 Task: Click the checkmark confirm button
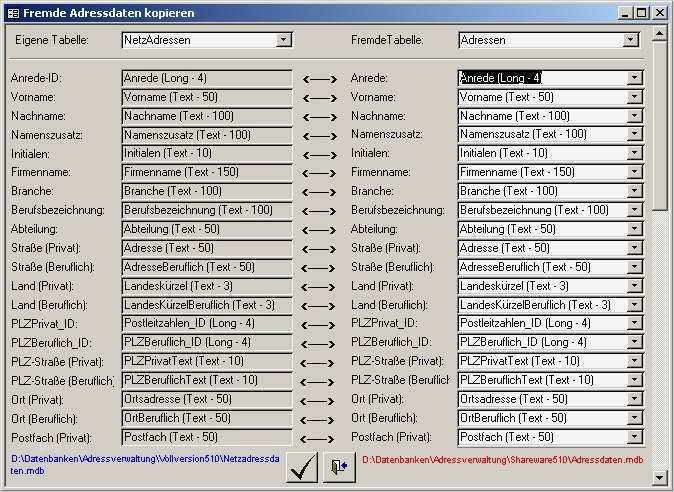(302, 467)
